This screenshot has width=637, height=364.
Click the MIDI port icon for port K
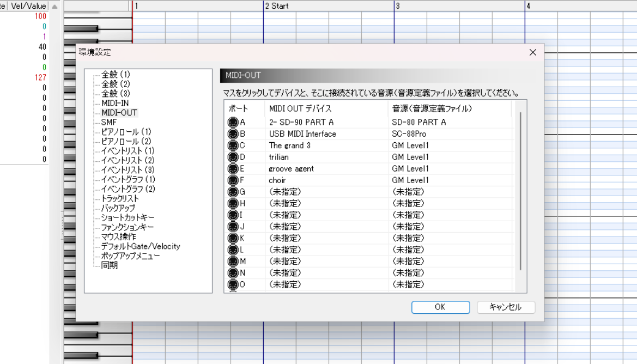[233, 238]
